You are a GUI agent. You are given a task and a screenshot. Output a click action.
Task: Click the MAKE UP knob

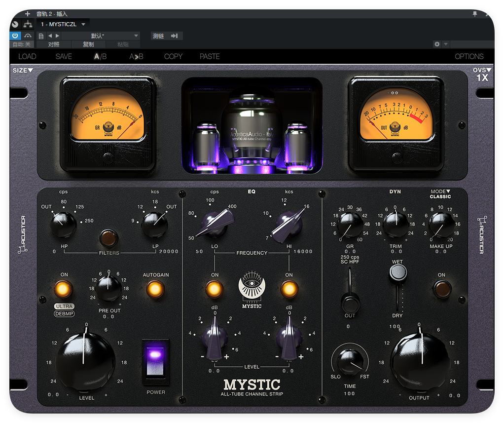point(441,225)
